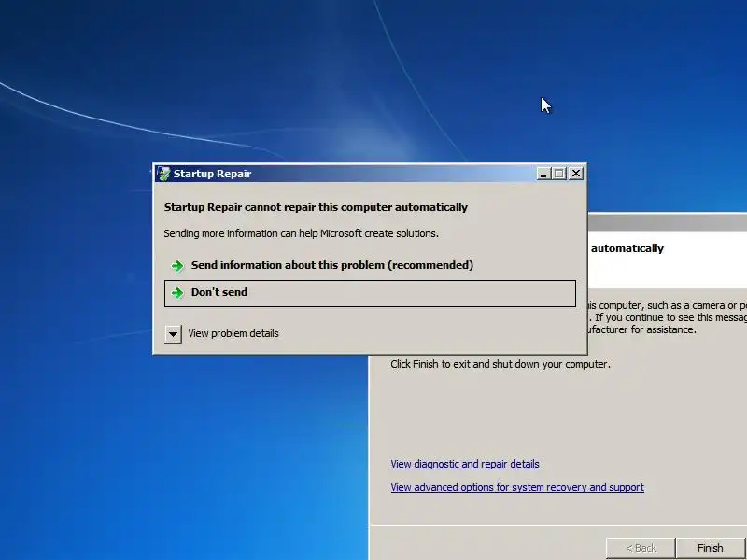
Task: Click 'Click Finish to exit' text
Action: 500,364
